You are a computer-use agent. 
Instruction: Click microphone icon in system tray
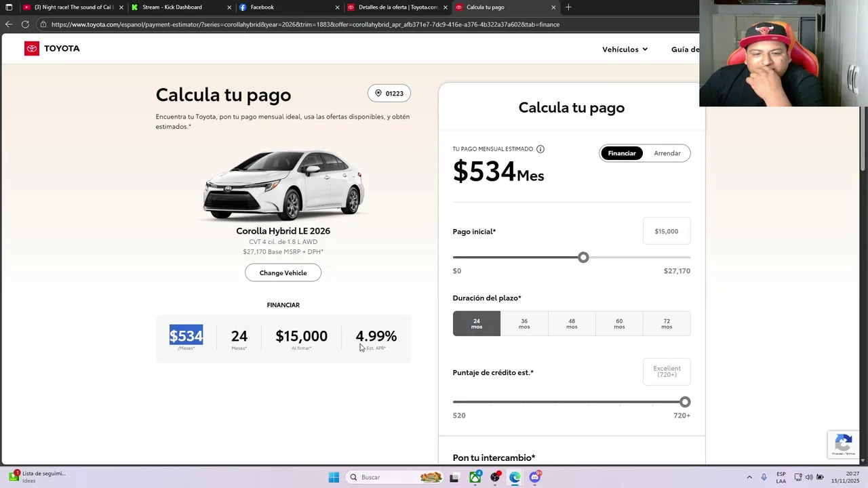(764, 477)
